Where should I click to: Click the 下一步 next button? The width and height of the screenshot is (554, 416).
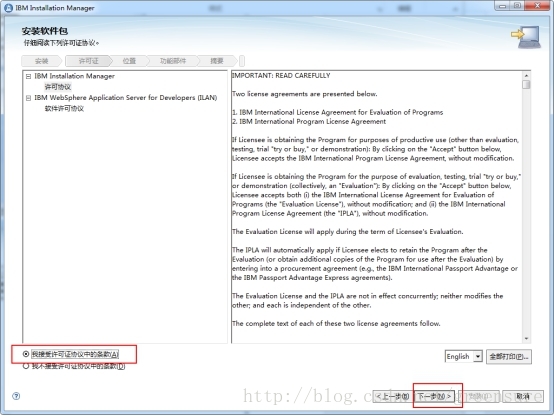pos(434,397)
